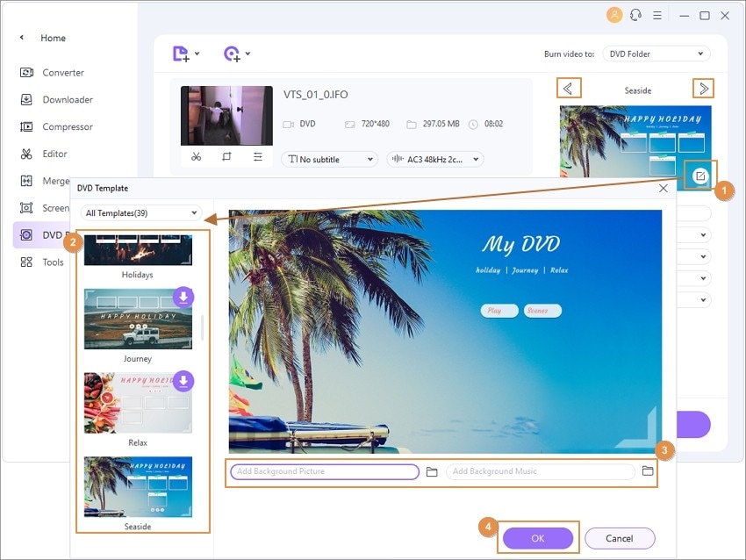Open the Burn video to DVD Folder dropdown

click(656, 54)
